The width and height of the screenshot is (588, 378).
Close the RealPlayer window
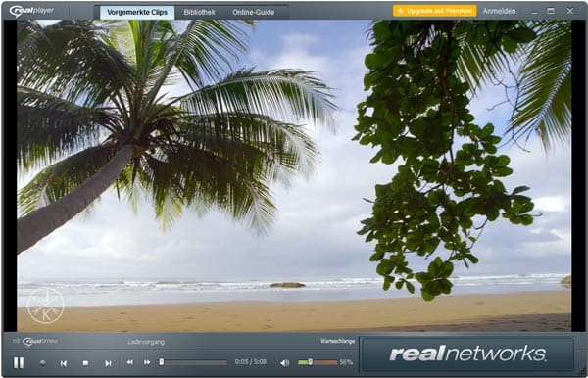(570, 11)
